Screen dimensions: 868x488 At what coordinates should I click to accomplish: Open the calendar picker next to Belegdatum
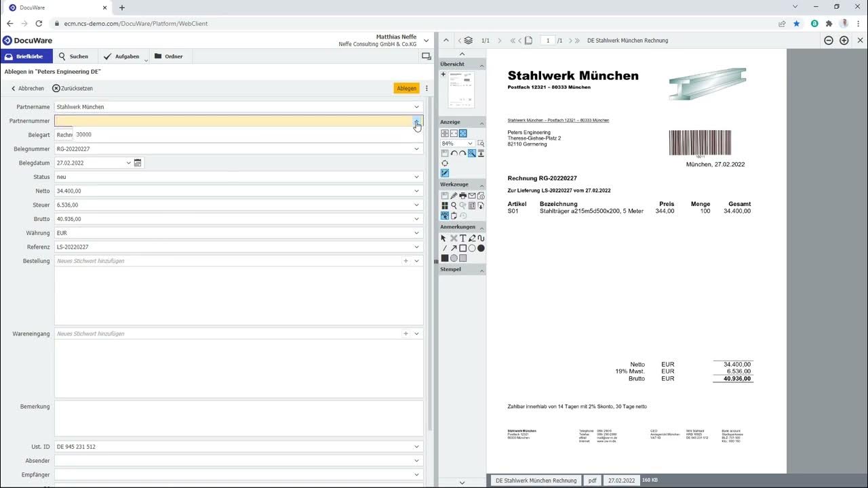point(138,163)
